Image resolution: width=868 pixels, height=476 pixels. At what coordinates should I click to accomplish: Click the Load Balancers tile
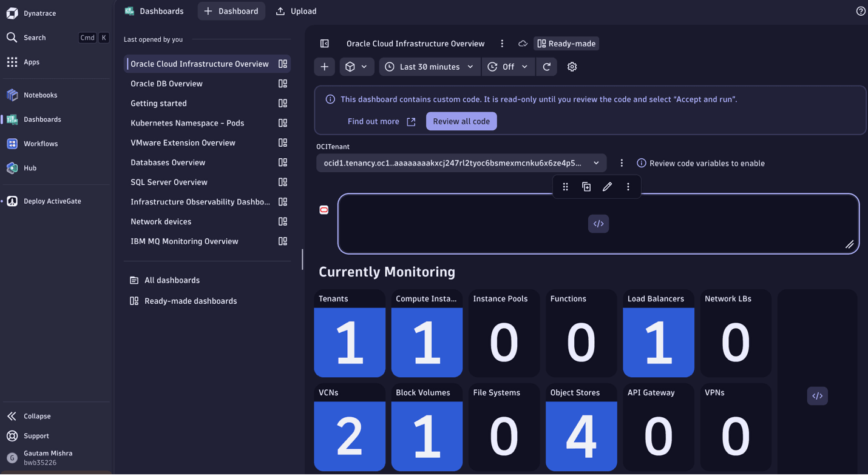tap(659, 334)
